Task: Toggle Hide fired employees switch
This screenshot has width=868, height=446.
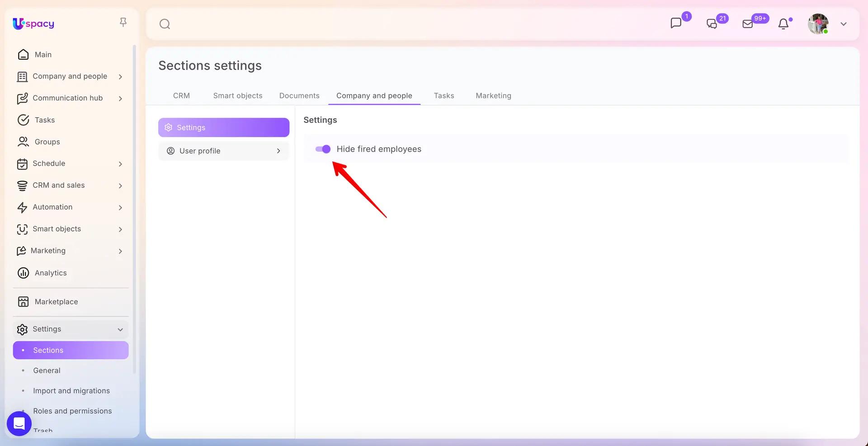Action: (x=323, y=149)
